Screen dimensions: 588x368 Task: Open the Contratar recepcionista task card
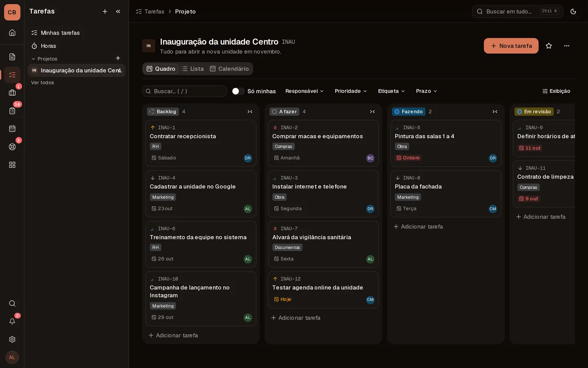[201, 143]
